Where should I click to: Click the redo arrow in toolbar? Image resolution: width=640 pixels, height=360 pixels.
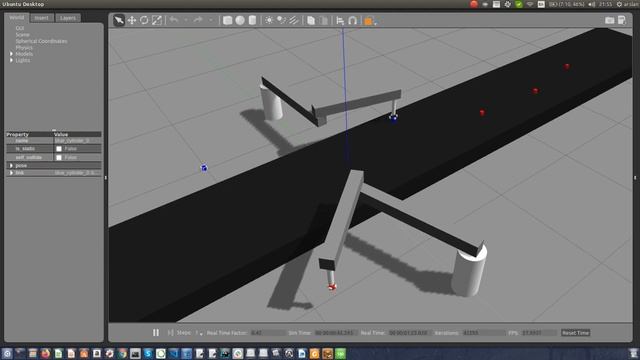click(198, 20)
